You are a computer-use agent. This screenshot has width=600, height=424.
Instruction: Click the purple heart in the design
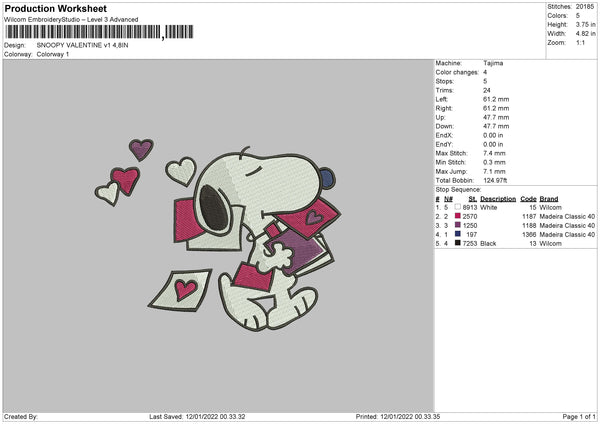tap(141, 149)
